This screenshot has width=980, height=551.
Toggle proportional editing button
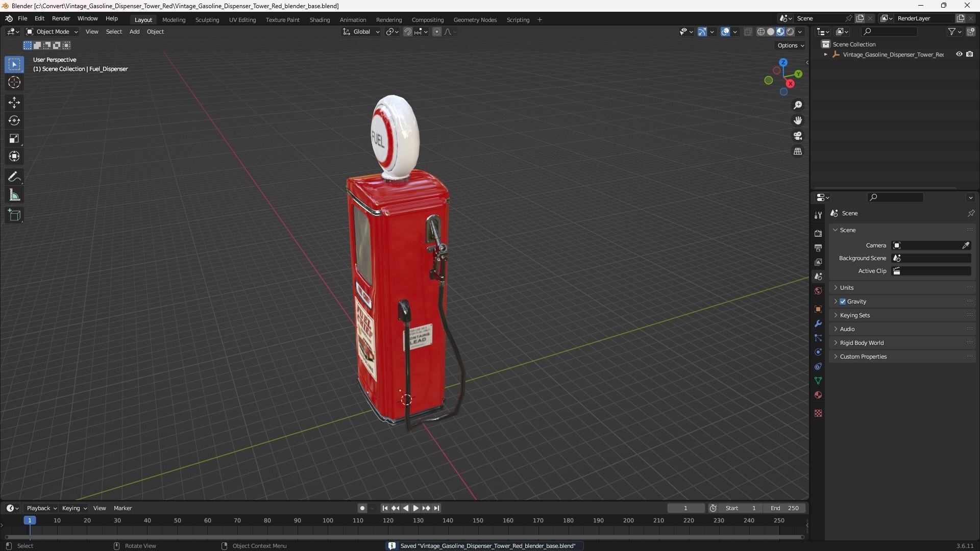[437, 32]
